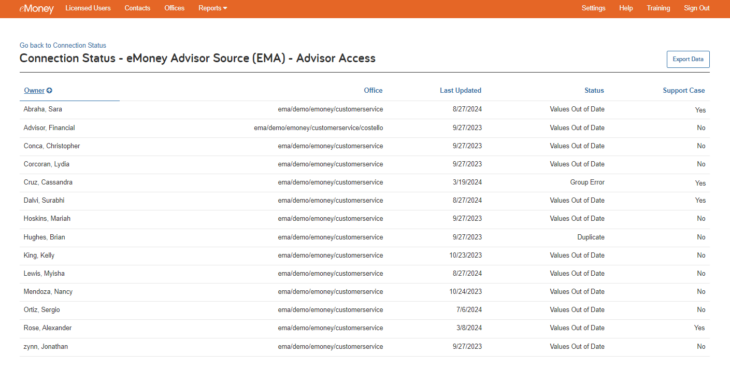
Task: Click No support case for Advisor, Financial
Action: [701, 128]
